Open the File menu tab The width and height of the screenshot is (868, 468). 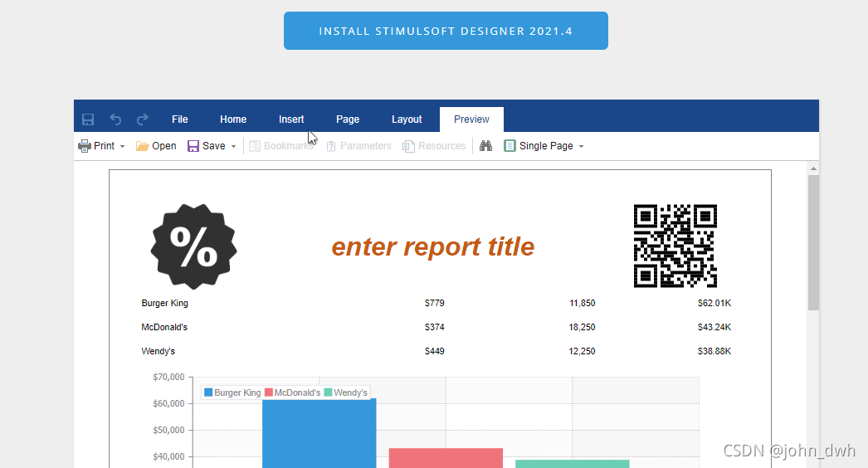pyautogui.click(x=180, y=119)
